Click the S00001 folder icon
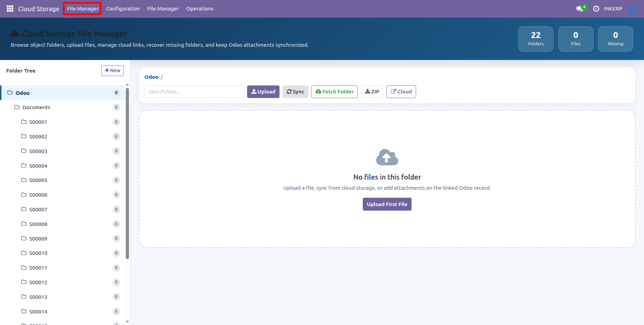This screenshot has height=325, width=644. coord(24,122)
